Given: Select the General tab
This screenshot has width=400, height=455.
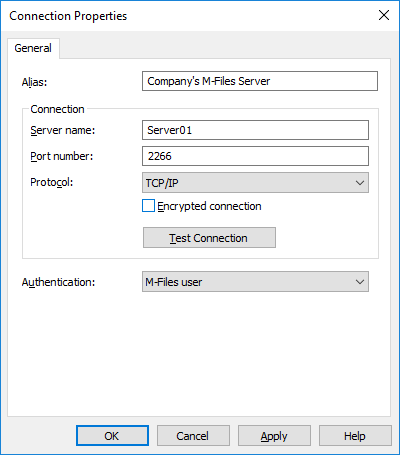Looking at the screenshot, I should click(33, 48).
